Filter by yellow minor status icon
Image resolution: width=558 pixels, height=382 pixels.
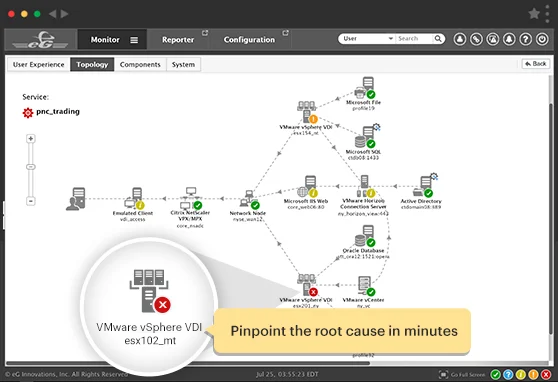coord(520,375)
